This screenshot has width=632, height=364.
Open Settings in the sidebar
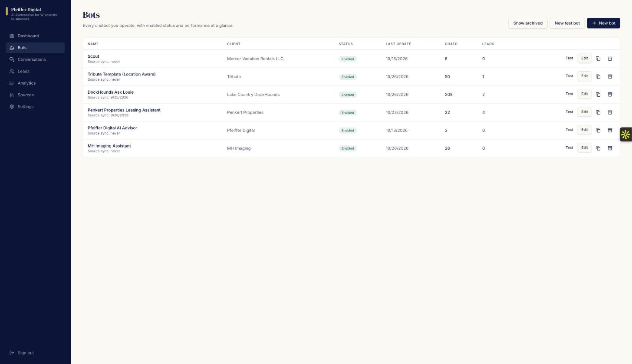(x=35, y=107)
